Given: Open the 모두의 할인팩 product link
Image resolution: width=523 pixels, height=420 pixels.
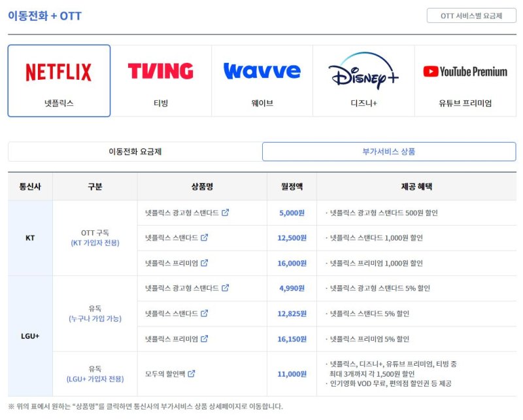Looking at the screenshot, I should (x=165, y=374).
